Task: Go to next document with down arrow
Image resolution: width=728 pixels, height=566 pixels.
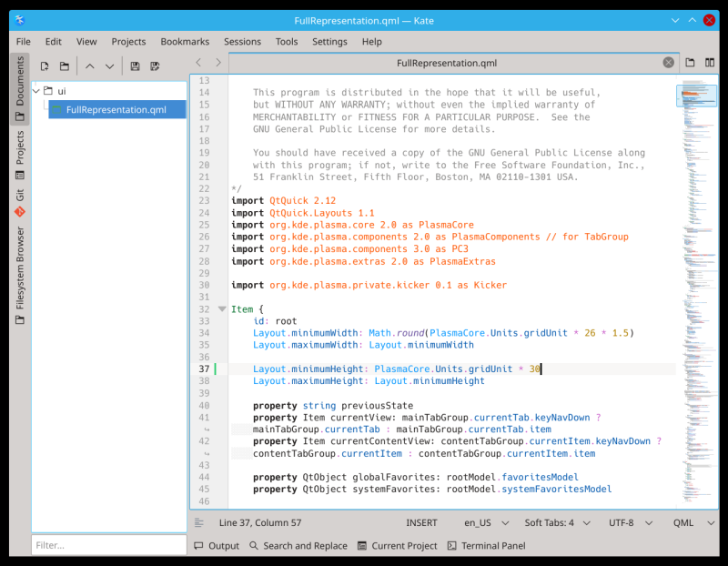Action: pos(110,66)
